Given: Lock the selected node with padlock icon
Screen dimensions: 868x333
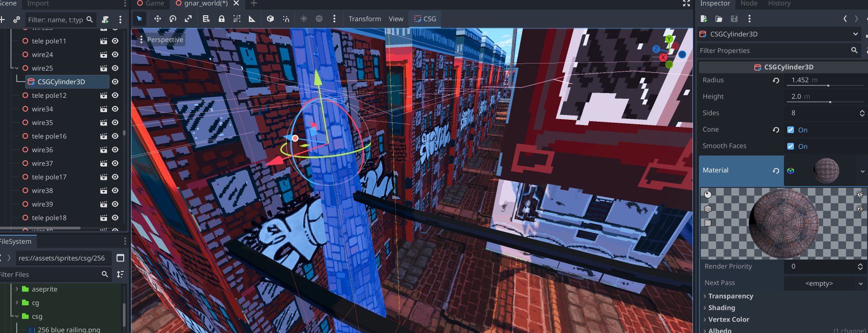Looking at the screenshot, I should 221,19.
